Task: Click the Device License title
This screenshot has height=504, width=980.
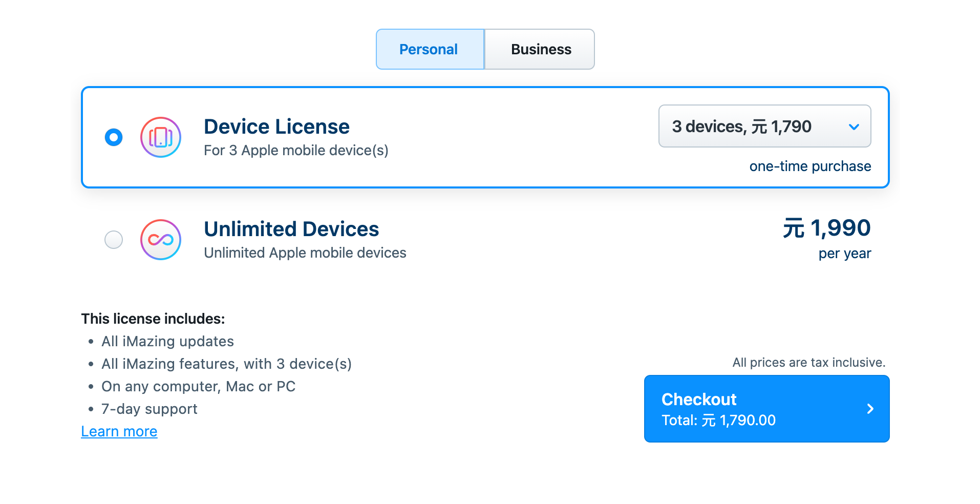Action: (x=276, y=127)
